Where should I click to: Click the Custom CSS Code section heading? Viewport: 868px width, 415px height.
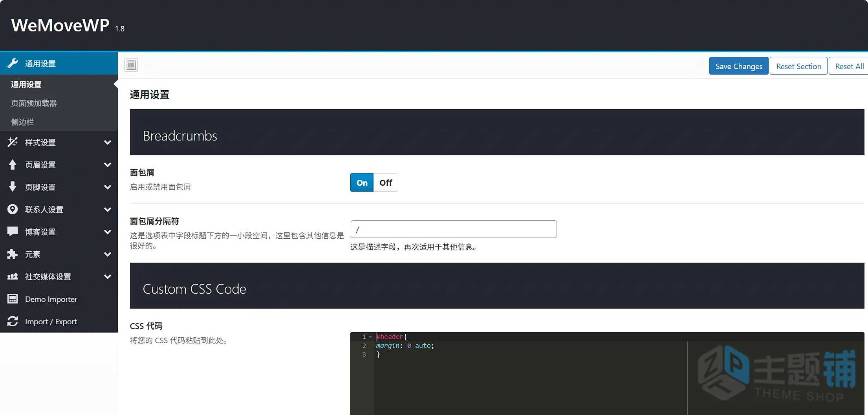click(x=194, y=289)
